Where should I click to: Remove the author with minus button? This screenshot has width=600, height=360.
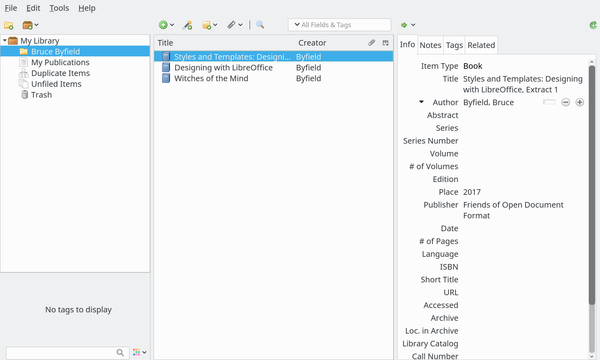click(x=566, y=102)
